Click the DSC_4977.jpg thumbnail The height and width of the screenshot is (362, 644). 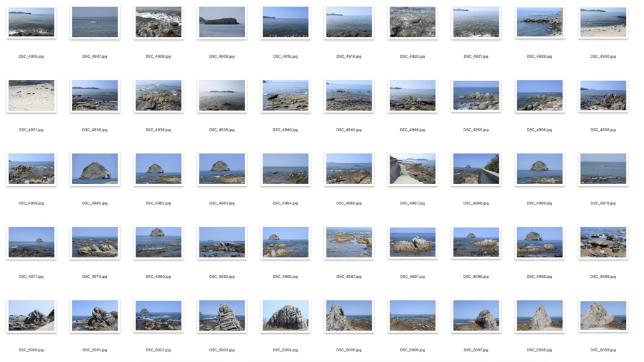point(30,241)
